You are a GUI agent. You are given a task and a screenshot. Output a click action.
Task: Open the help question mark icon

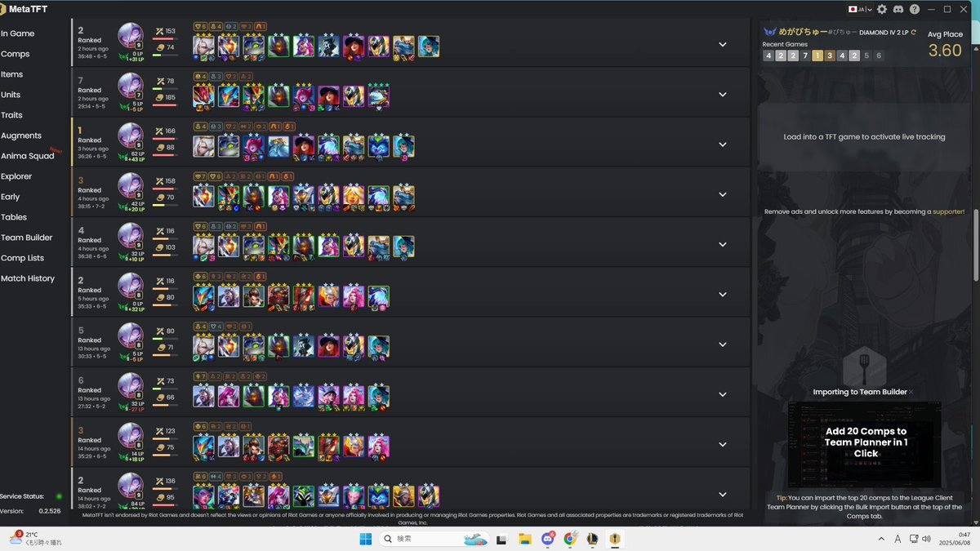(x=914, y=9)
